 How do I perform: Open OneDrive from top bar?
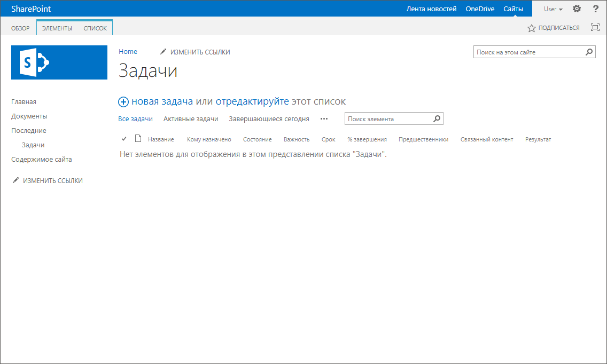[x=480, y=9]
